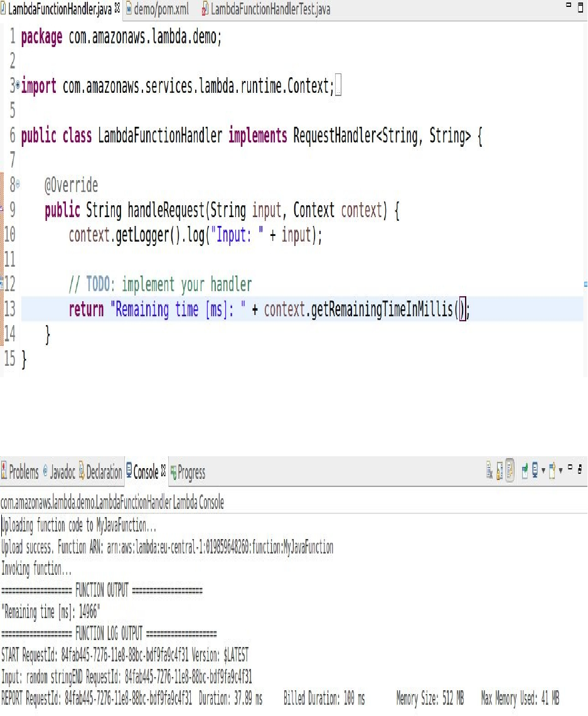Click the package keyword on line 1
Viewport: 588px width, 716px height.
pos(41,36)
